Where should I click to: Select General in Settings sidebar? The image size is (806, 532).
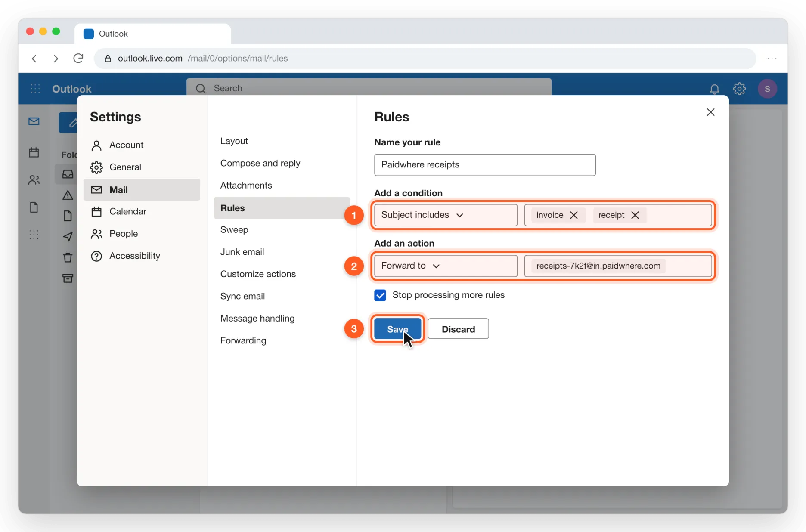coord(142,167)
